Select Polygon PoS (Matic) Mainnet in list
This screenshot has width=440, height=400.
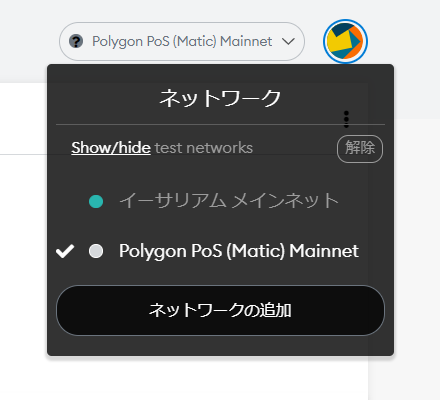(x=220, y=251)
